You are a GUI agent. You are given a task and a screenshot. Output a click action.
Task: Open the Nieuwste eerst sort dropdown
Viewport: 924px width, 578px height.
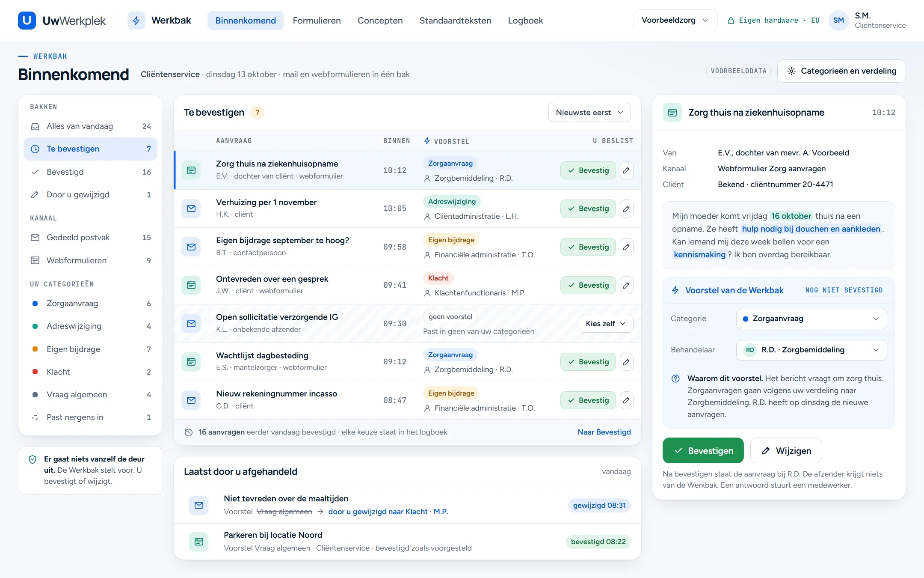589,113
